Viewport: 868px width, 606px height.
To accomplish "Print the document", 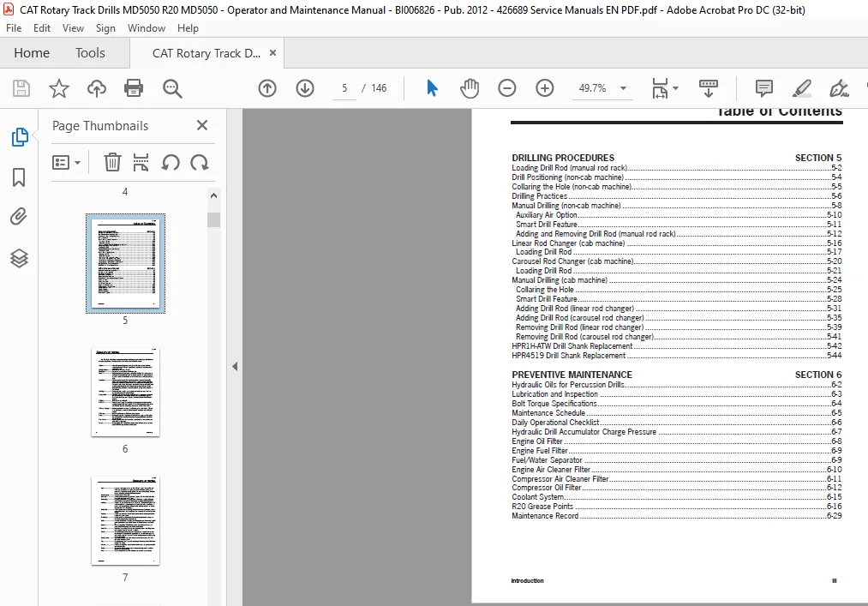I will pyautogui.click(x=134, y=88).
